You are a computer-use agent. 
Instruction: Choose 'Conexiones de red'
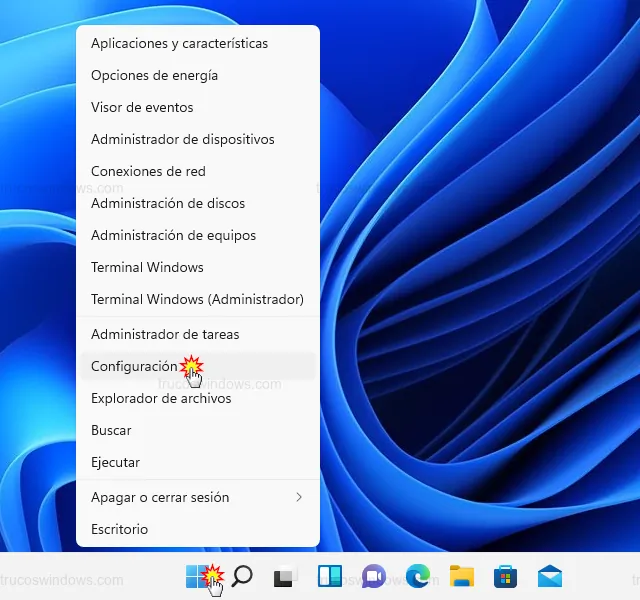[148, 171]
